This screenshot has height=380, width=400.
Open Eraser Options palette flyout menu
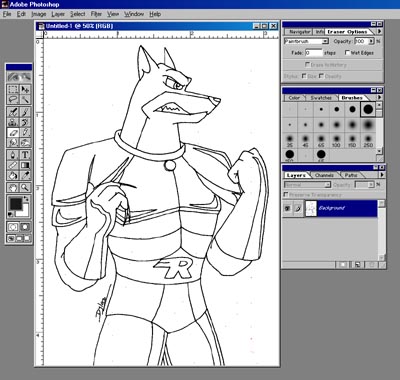click(x=379, y=31)
